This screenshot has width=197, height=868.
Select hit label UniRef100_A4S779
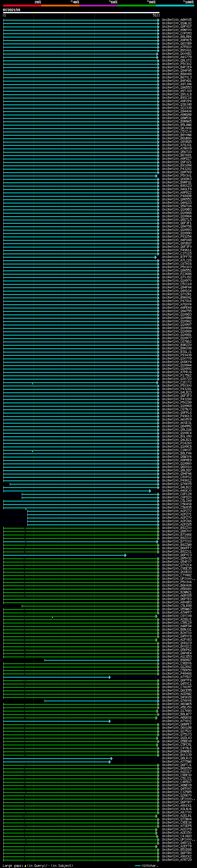click(177, 57)
